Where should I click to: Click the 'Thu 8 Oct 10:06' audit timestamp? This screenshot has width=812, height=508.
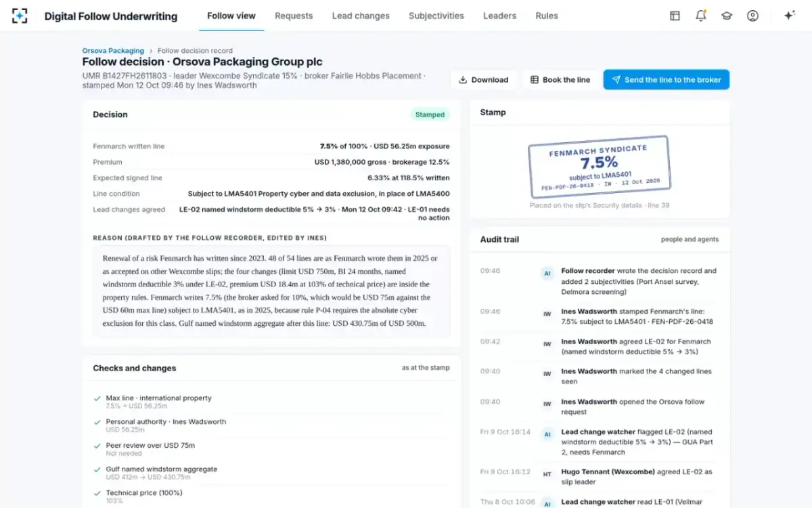(506, 502)
